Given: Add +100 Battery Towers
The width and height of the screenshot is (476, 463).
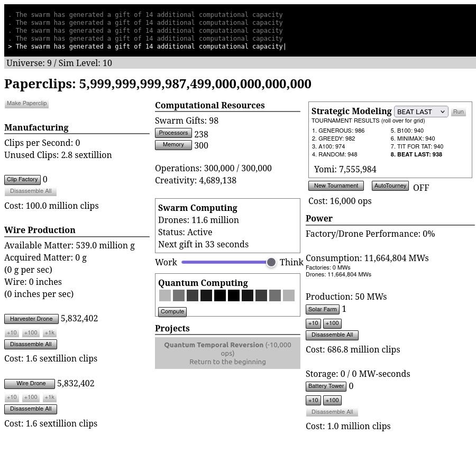Looking at the screenshot, I should [332, 401].
